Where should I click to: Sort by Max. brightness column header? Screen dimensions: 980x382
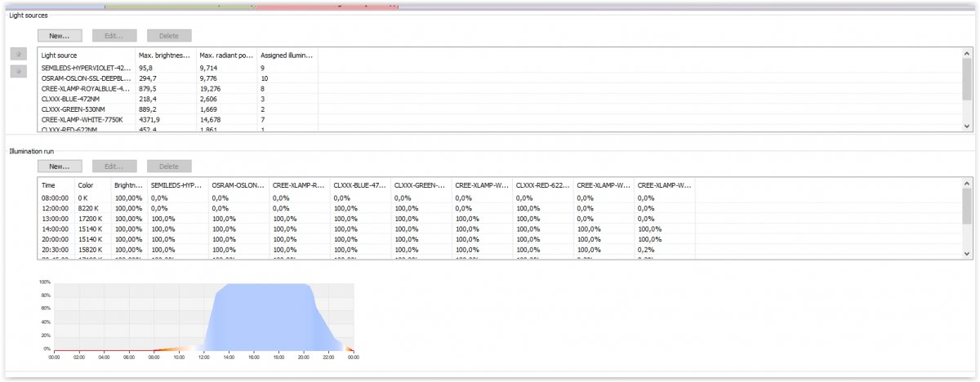tap(166, 55)
